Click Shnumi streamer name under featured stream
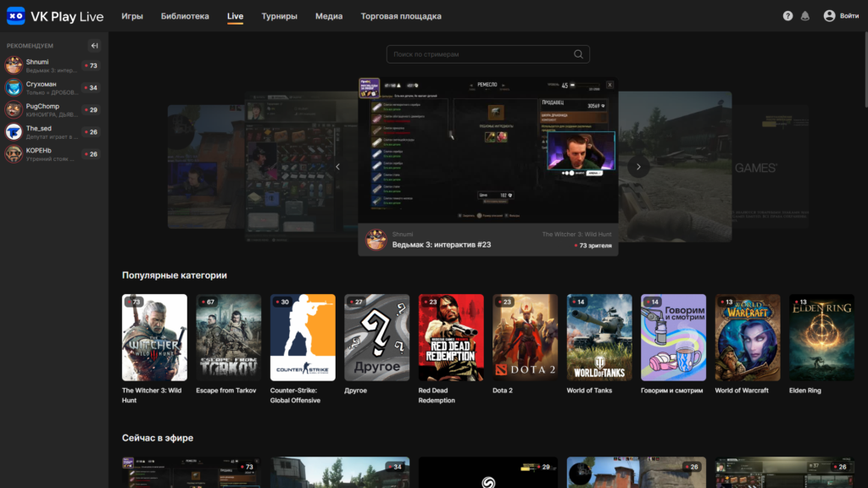Screen dimensions: 868x488 [403, 235]
